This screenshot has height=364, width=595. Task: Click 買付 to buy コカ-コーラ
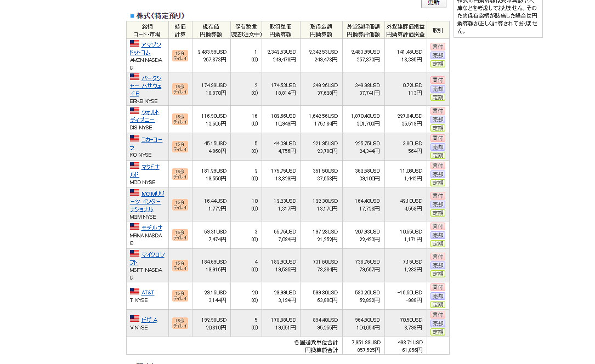438,138
